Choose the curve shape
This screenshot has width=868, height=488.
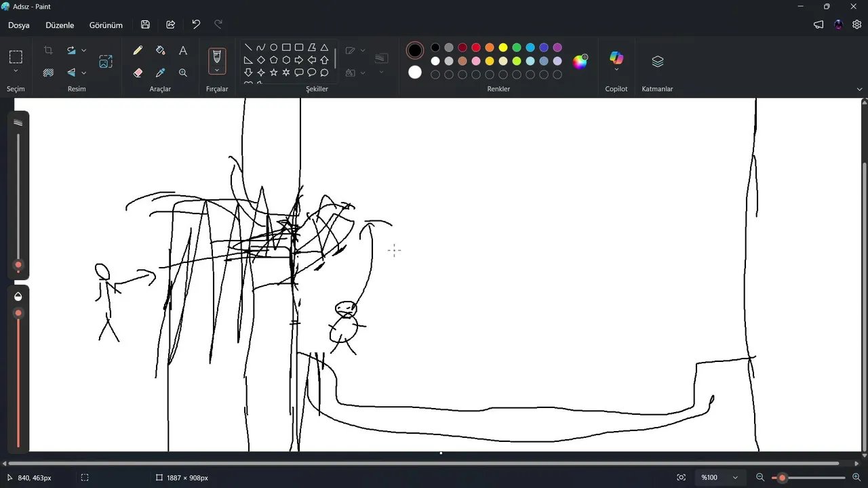[x=261, y=47]
